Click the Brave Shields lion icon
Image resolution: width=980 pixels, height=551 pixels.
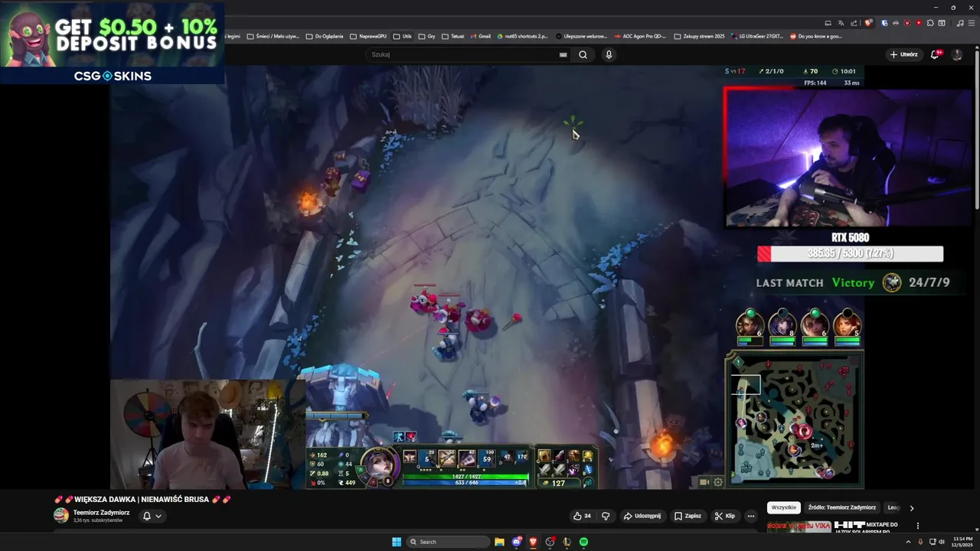[868, 23]
